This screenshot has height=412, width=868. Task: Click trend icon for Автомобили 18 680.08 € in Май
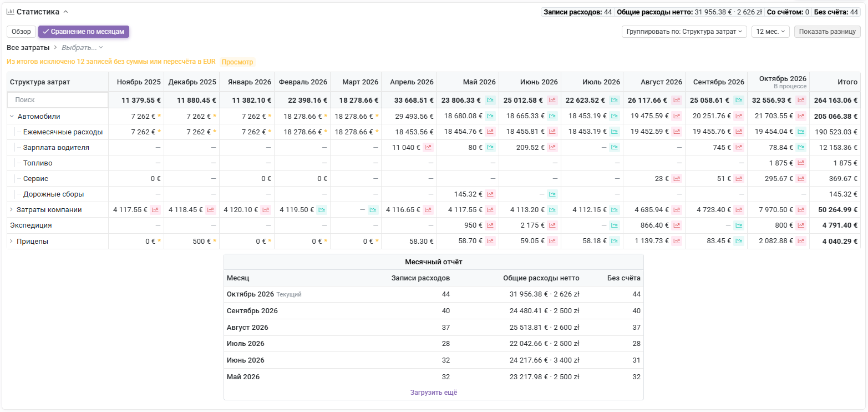[x=490, y=116]
